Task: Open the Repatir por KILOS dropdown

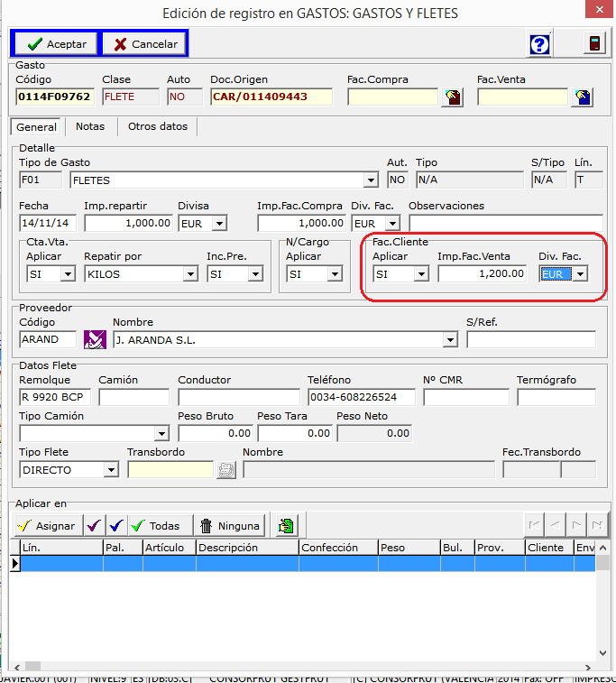Action: tap(190, 274)
